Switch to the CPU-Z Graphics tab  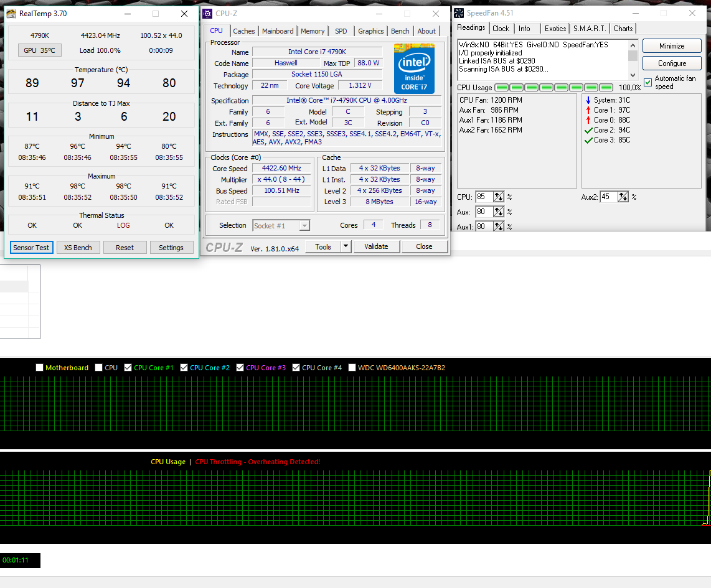370,31
